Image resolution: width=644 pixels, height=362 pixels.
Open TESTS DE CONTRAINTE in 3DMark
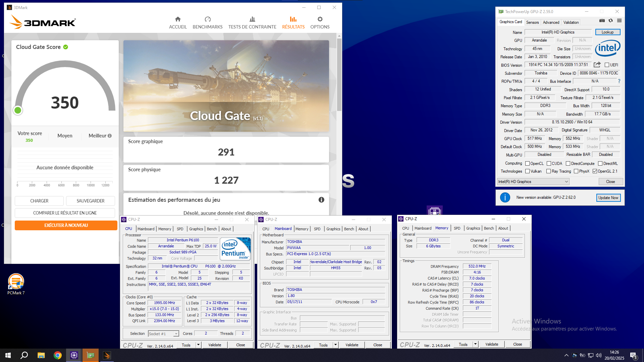[x=252, y=22]
